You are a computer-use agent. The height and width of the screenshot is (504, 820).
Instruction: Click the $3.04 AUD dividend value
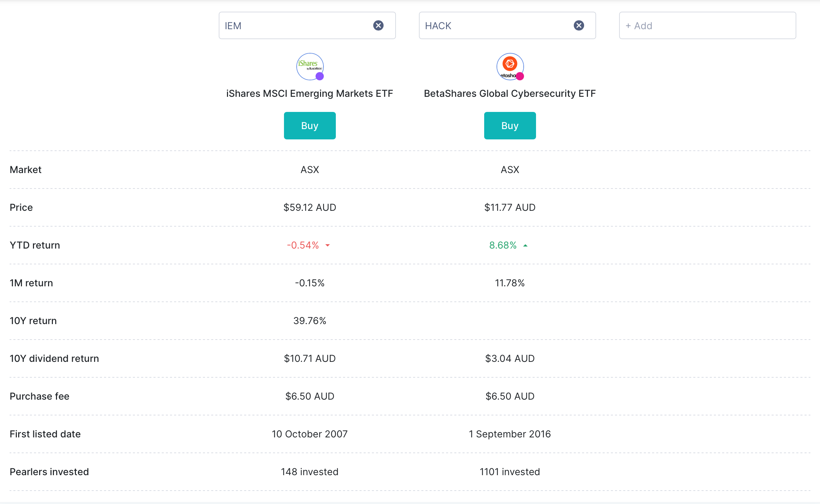pos(510,358)
